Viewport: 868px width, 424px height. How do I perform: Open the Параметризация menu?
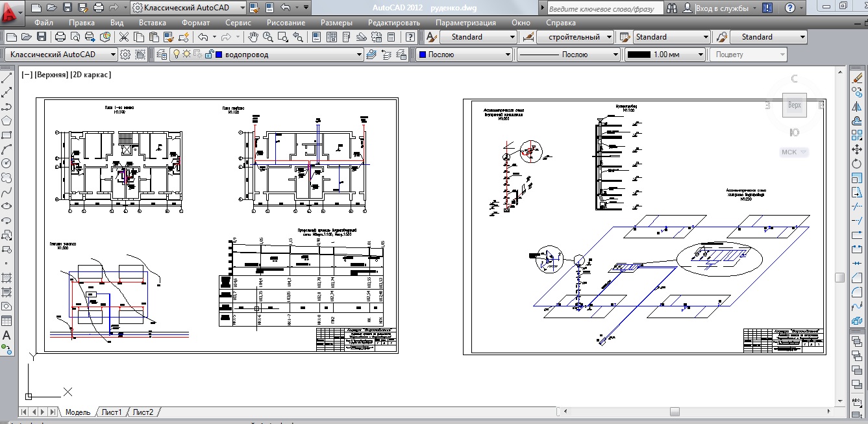click(465, 23)
